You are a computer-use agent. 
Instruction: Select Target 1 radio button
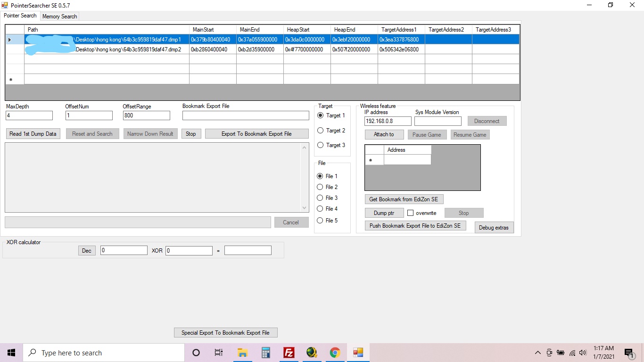point(321,115)
